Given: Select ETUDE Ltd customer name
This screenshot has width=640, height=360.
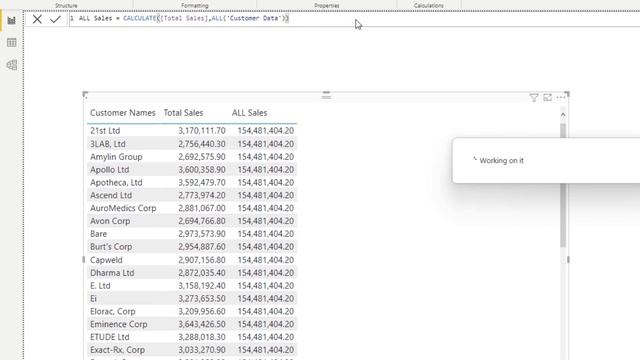Looking at the screenshot, I should (x=110, y=337).
